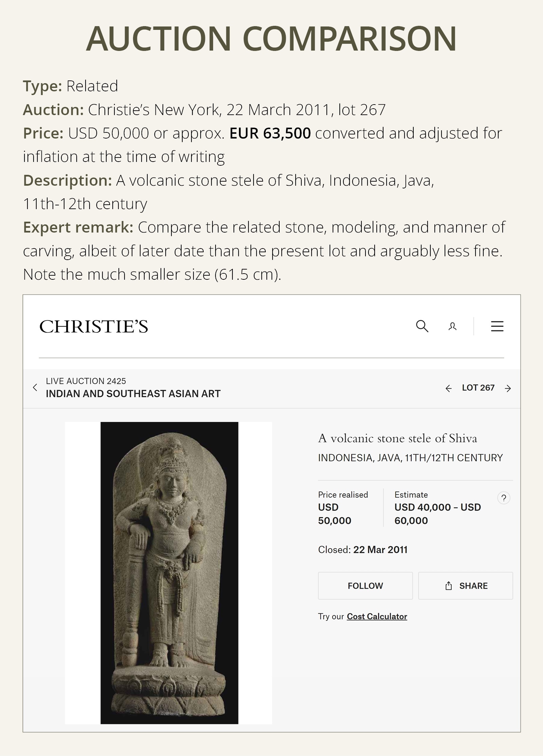Click the estimate USD 40,000 – 60,000 text

click(x=437, y=514)
